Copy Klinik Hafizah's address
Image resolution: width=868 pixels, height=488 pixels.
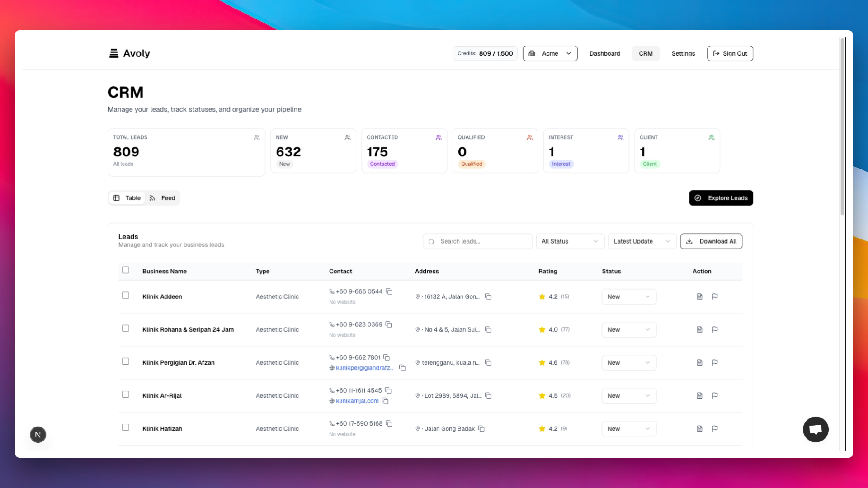pyautogui.click(x=481, y=429)
